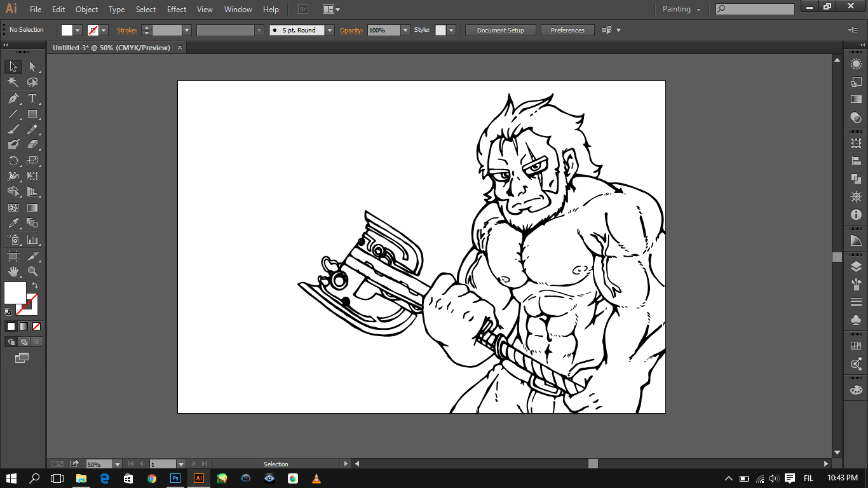Activate the Zoom tool
Screen dimensions: 868x488
[32, 271]
